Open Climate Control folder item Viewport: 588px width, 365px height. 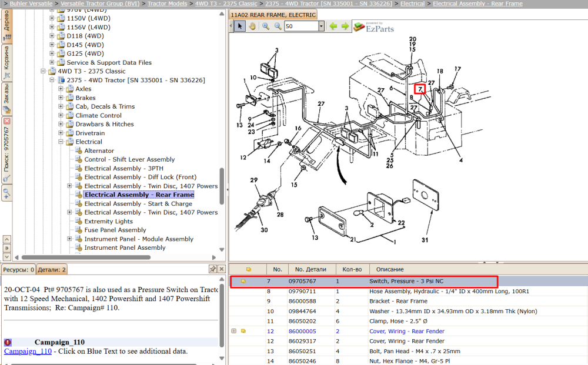point(98,115)
